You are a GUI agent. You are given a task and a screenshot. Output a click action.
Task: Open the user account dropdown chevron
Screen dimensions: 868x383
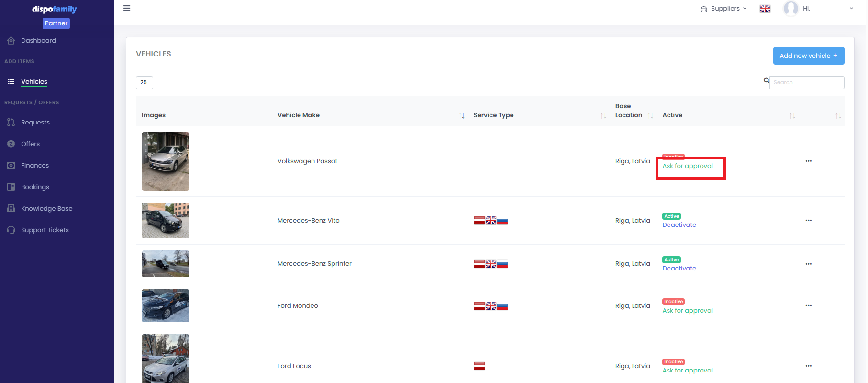[x=851, y=9]
